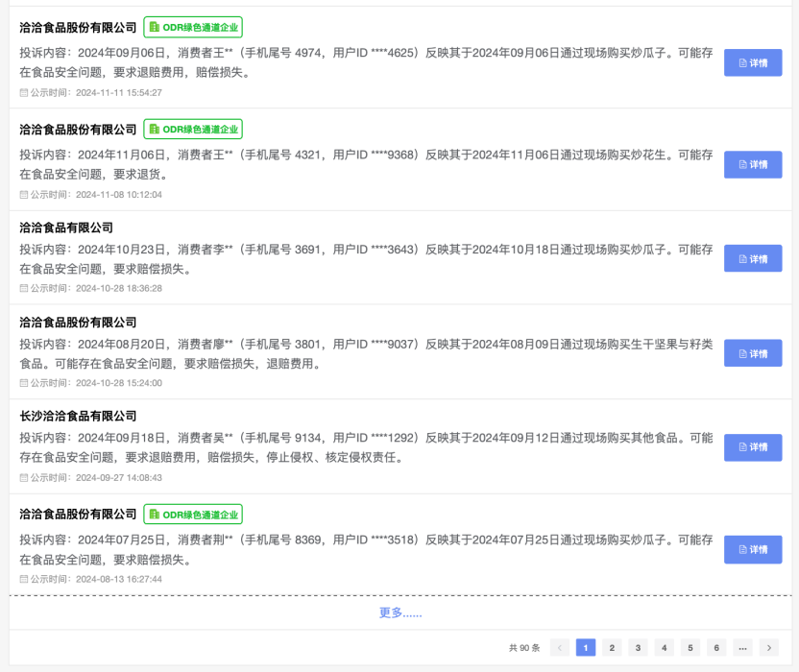Viewport: 799px width, 672px height.
Task: Open 详情 for 洽洽食品有限公司 complaint
Action: coord(753,258)
